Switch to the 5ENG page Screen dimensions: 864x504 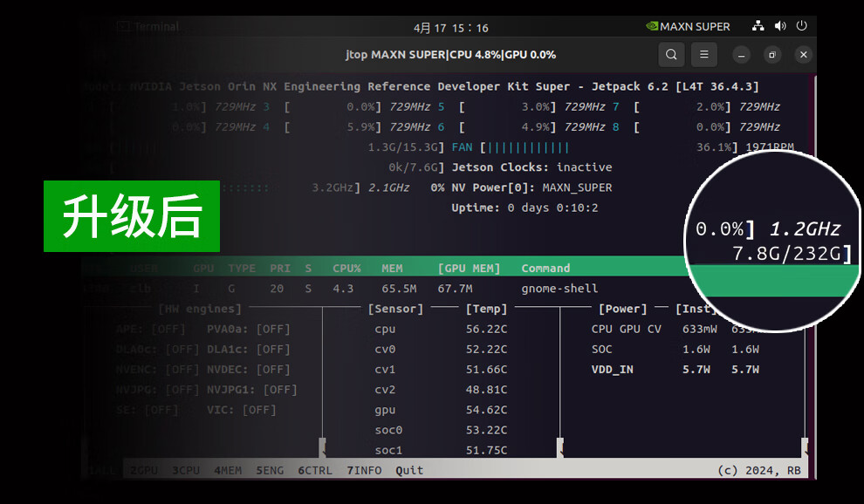[270, 470]
